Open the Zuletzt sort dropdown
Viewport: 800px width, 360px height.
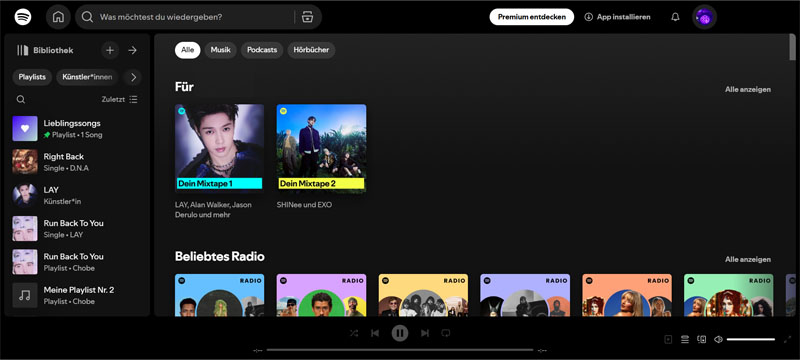click(119, 99)
